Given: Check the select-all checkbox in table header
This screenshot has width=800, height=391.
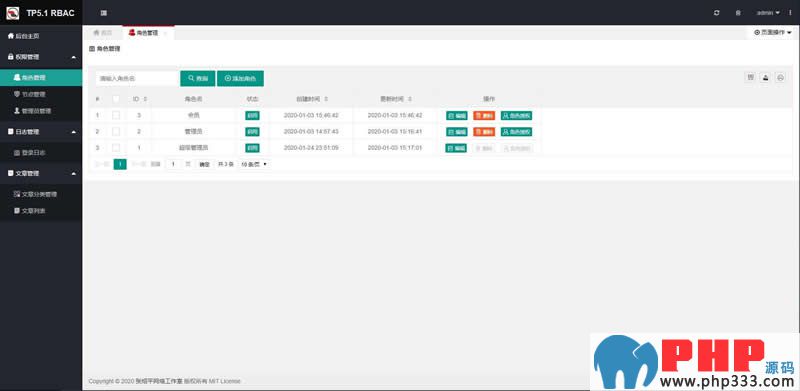Looking at the screenshot, I should click(116, 99).
